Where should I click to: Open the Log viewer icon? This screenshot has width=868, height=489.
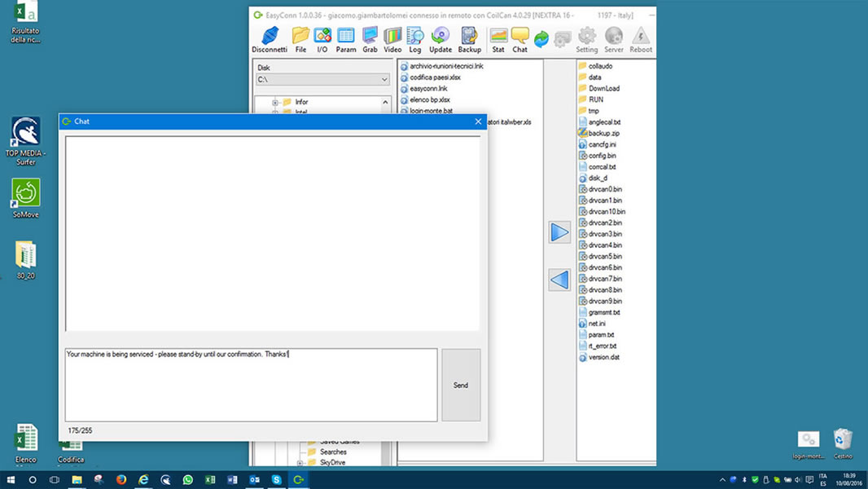[x=415, y=40]
